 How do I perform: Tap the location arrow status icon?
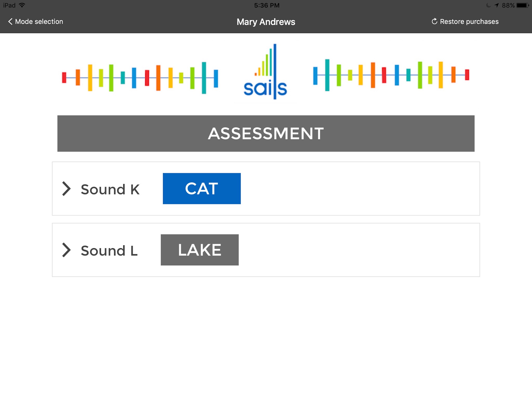tap(496, 5)
